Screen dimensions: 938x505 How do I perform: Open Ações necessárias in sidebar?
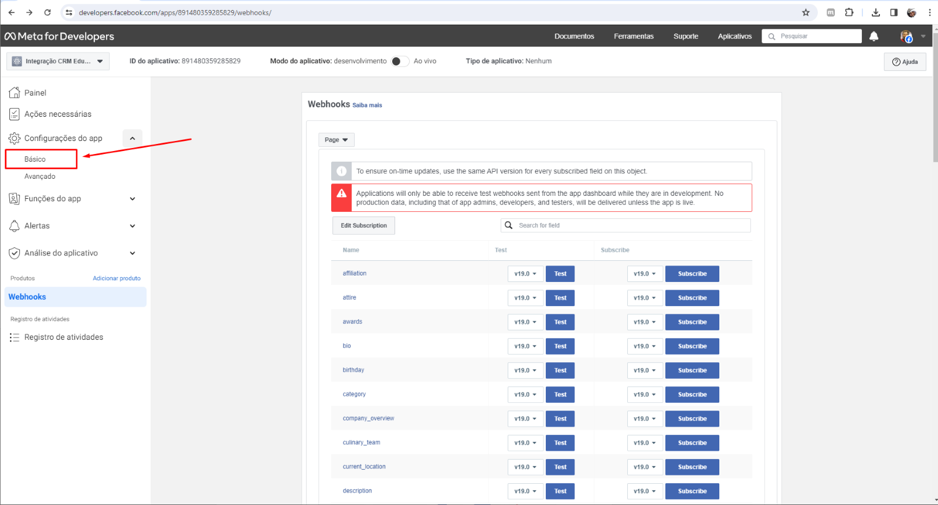point(58,114)
